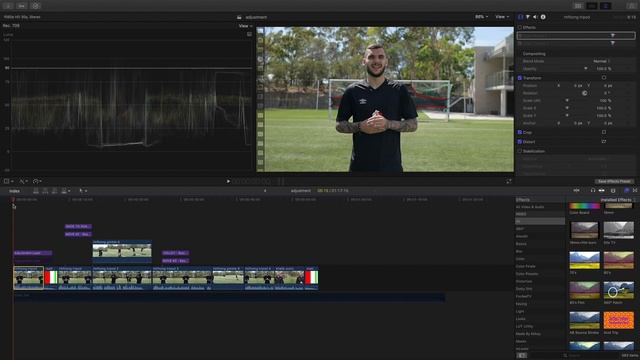This screenshot has width=640, height=360.
Task: Append clip to storyline icon
Action: [54, 191]
